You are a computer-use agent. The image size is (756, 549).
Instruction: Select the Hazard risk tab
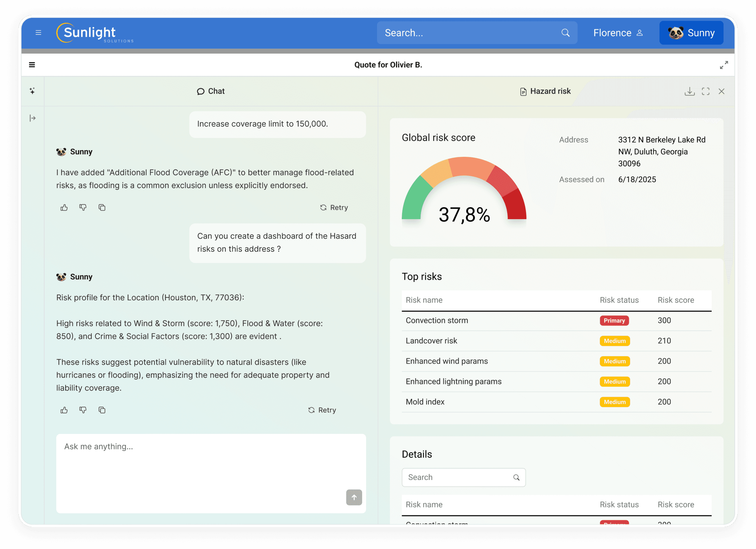(545, 91)
